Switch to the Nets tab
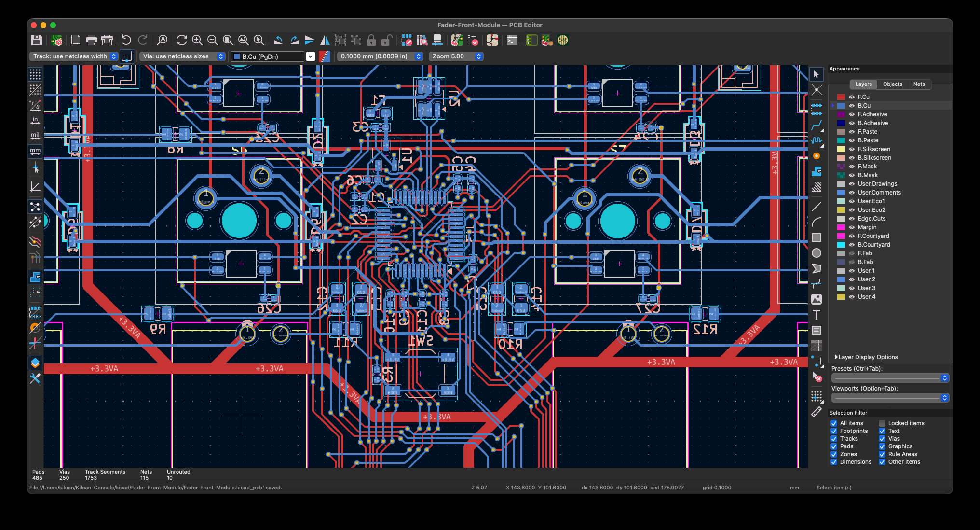 pyautogui.click(x=919, y=84)
